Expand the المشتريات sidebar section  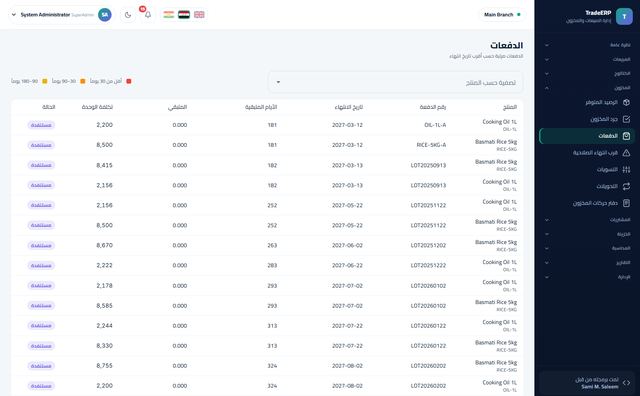[588, 220]
